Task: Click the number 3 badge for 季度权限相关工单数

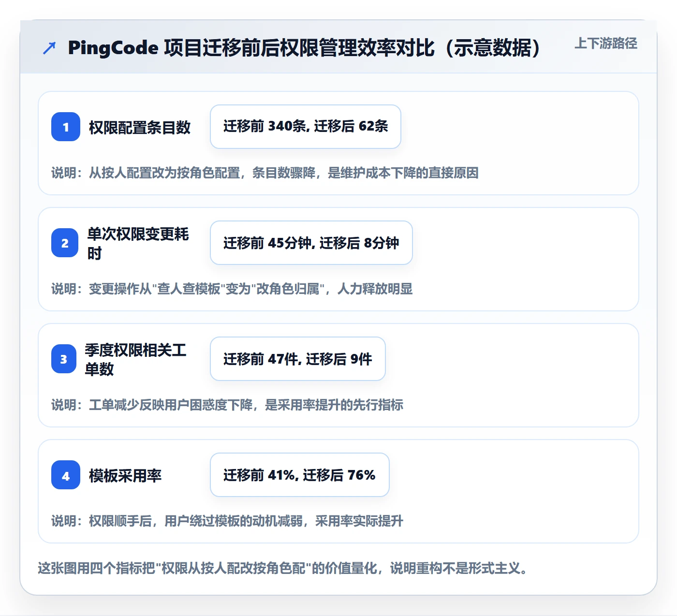Action: coord(64,359)
